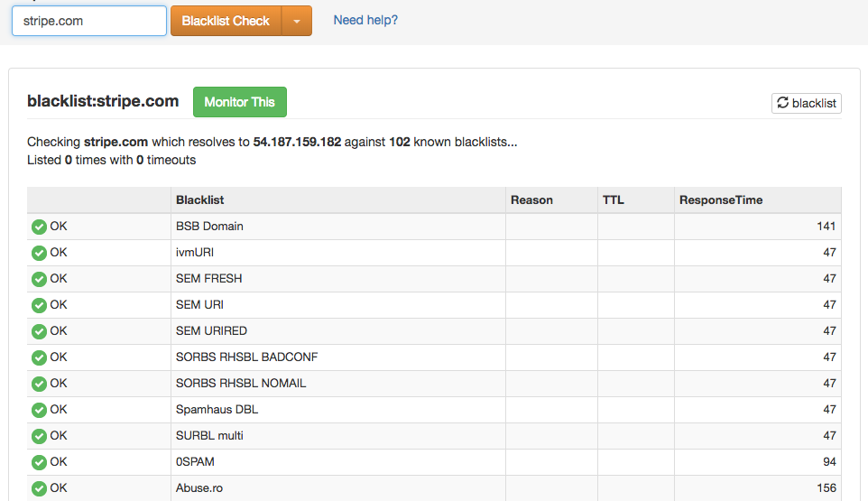Click the green check icon for Spamhaus DBL
Viewport: 868px width, 501px height.
[39, 411]
